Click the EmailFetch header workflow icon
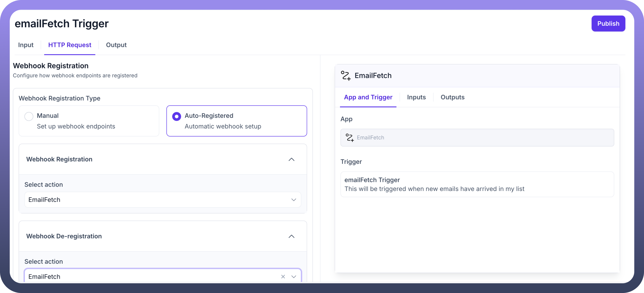This screenshot has width=644, height=293. 346,76
